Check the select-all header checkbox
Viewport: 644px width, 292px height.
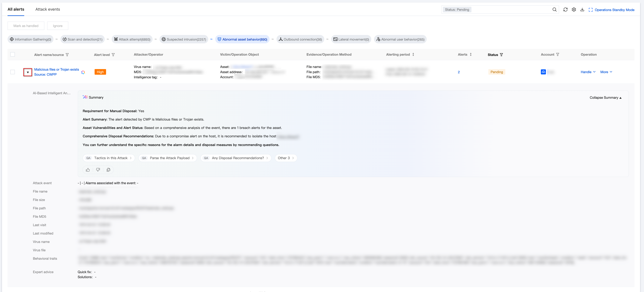[13, 54]
